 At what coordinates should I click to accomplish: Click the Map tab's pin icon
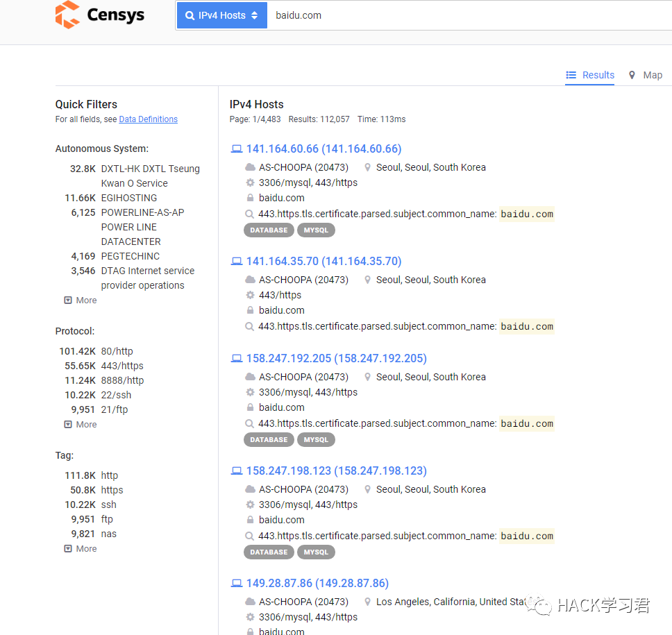632,75
